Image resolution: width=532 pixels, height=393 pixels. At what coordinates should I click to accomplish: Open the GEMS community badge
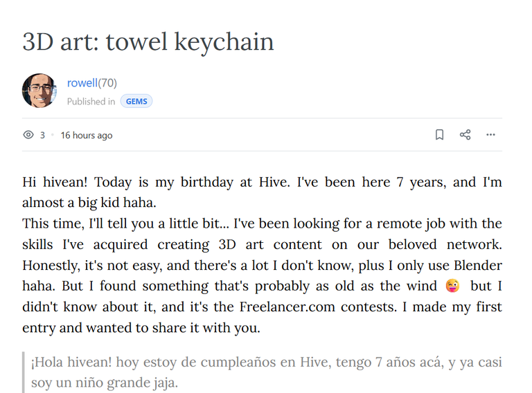pyautogui.click(x=136, y=101)
